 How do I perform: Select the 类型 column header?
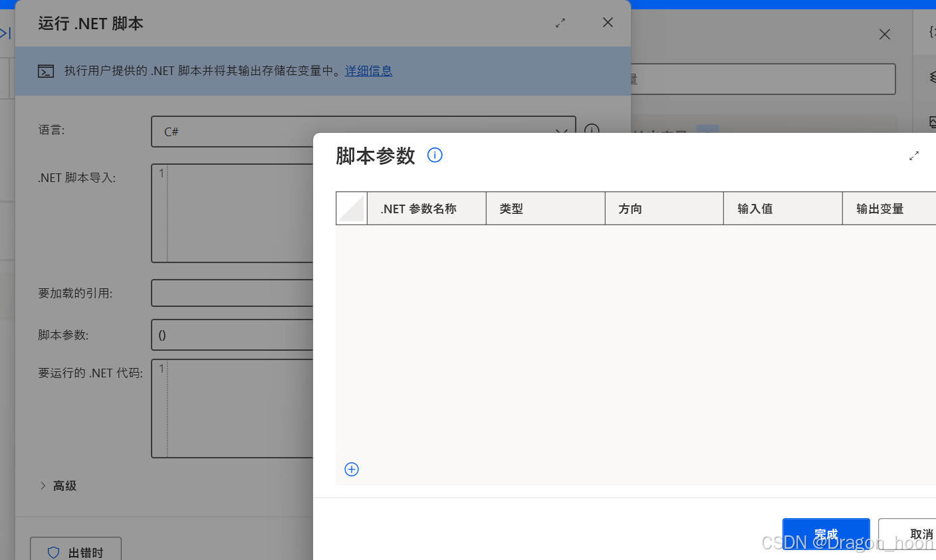[x=546, y=209]
